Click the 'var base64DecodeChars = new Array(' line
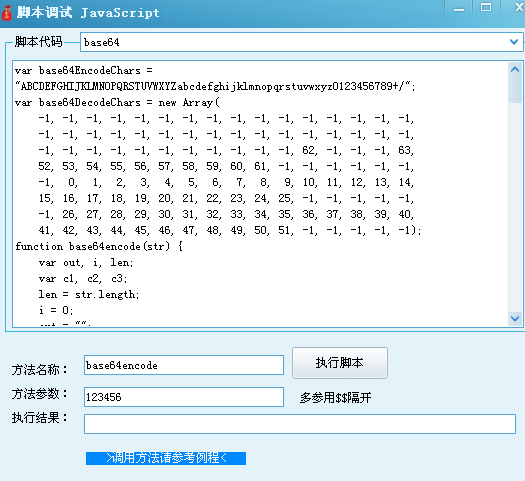 pos(117,102)
